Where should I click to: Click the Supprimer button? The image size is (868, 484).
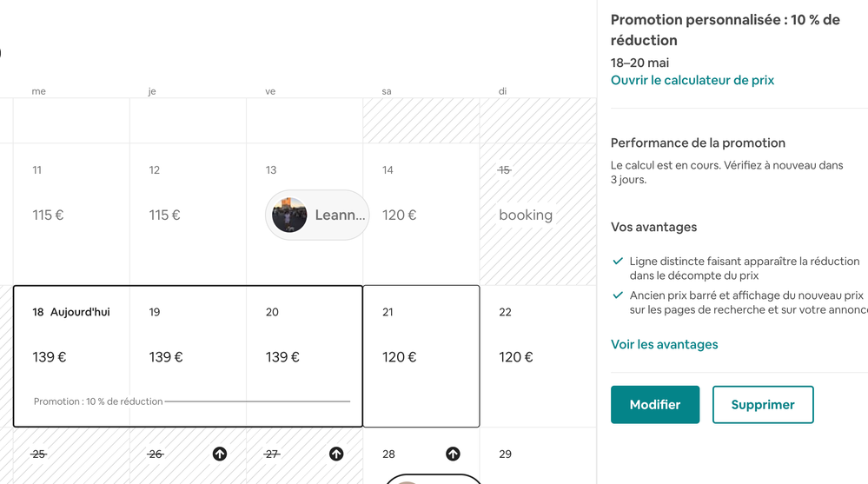[763, 405]
